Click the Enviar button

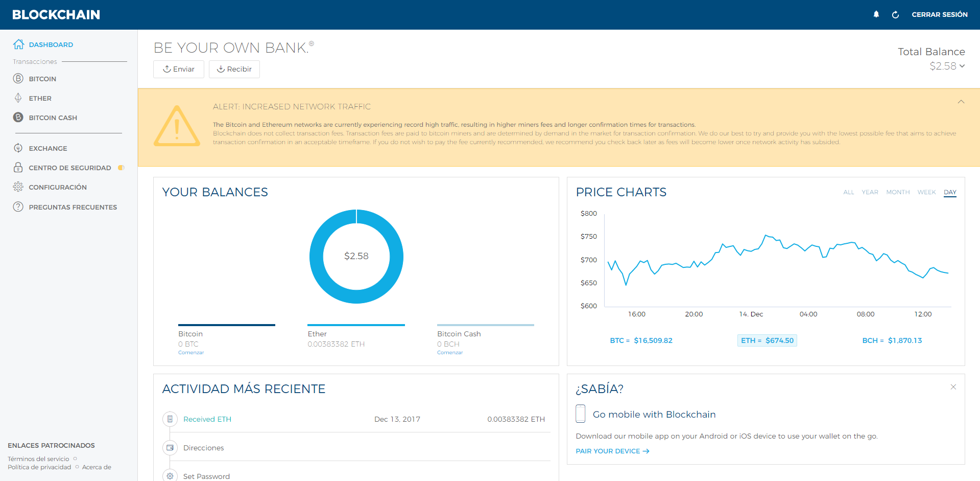[x=179, y=69]
